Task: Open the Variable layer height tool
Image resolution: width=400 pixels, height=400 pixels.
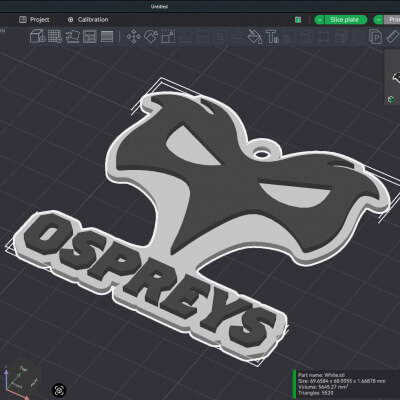Action: click(x=107, y=36)
